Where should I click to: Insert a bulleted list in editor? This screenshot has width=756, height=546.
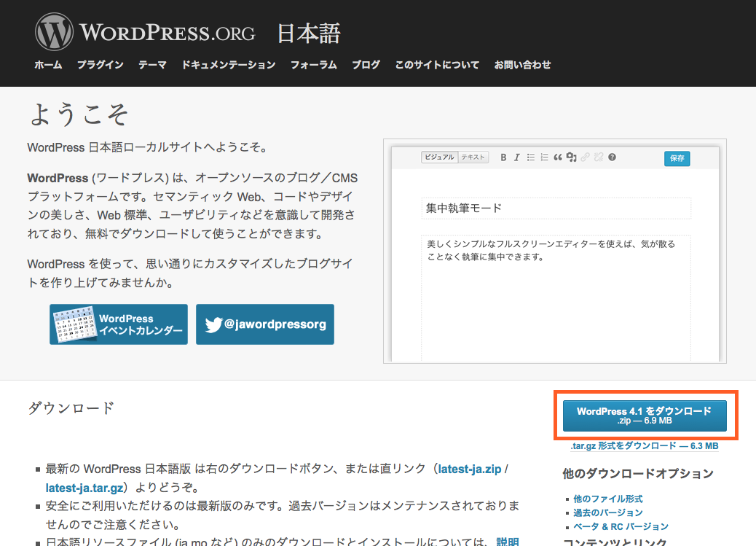tap(531, 157)
